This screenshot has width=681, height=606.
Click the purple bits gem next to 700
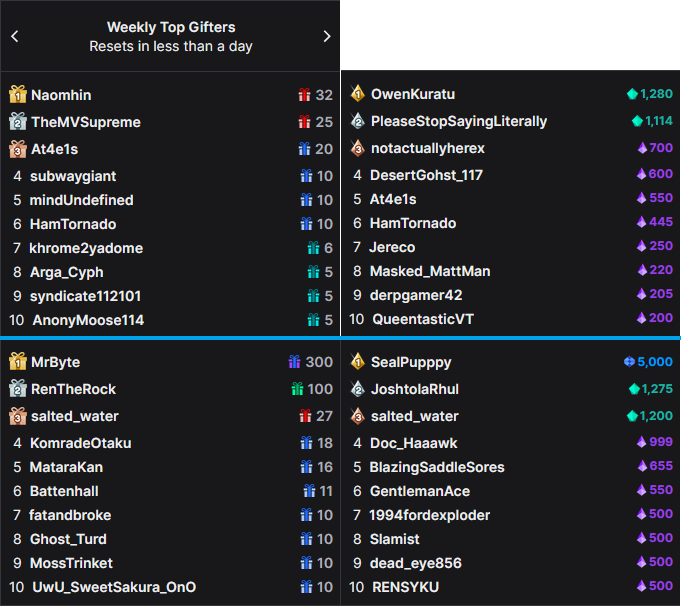click(x=642, y=148)
